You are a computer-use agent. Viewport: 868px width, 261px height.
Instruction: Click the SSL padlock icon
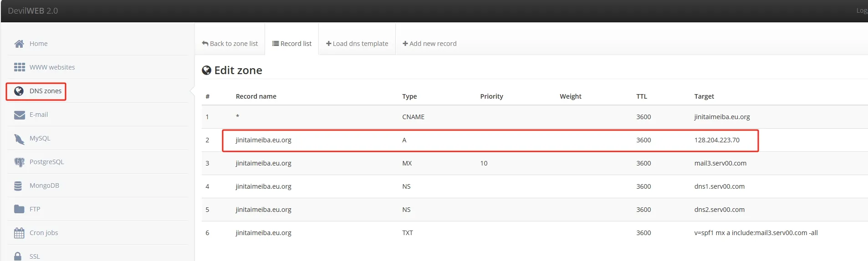[18, 256]
